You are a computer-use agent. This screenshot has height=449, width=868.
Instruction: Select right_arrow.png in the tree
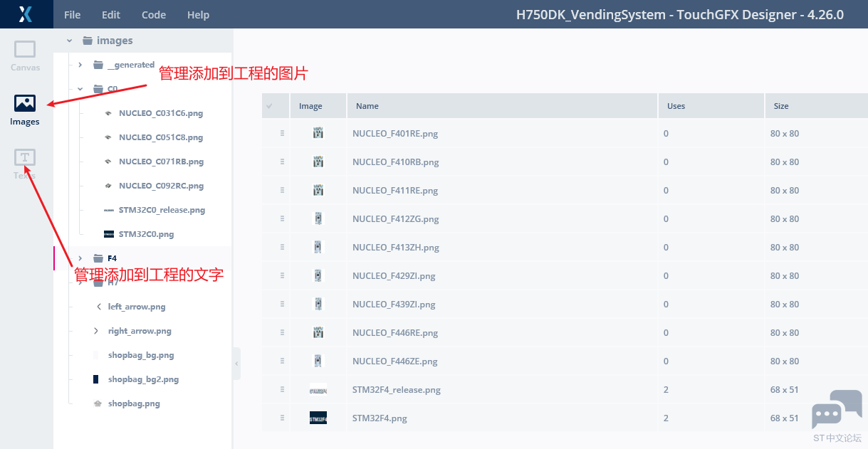pyautogui.click(x=140, y=331)
